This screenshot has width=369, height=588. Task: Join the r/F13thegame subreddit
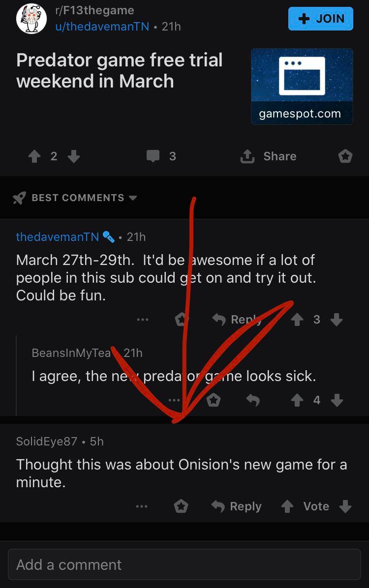coord(320,19)
